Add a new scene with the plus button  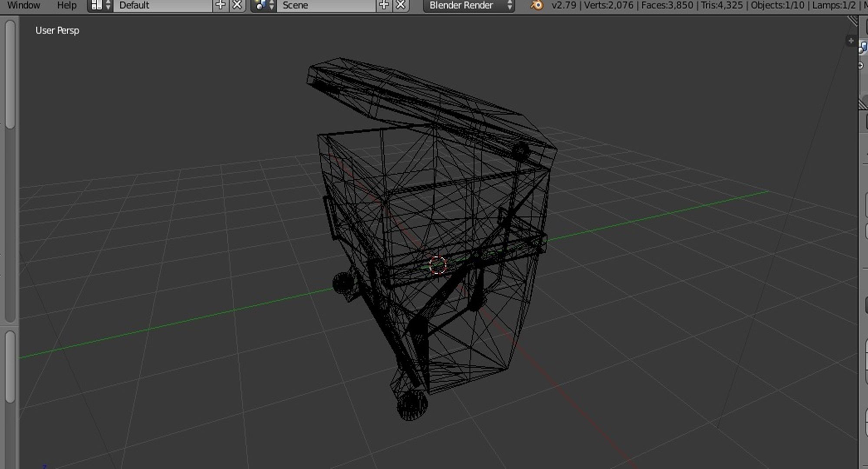pos(383,5)
